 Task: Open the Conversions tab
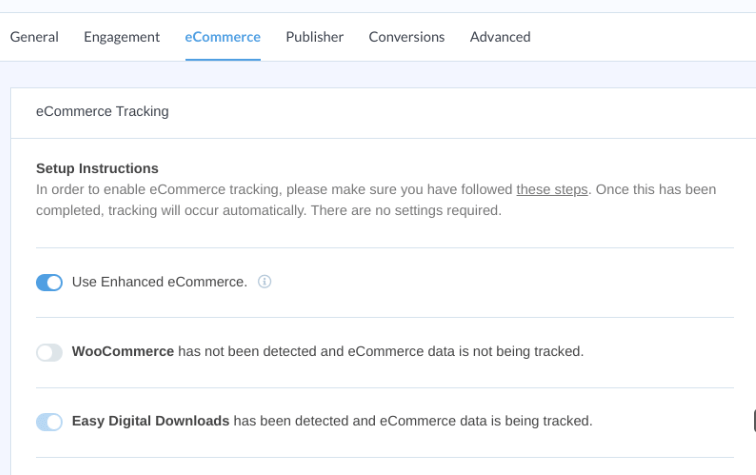point(407,37)
